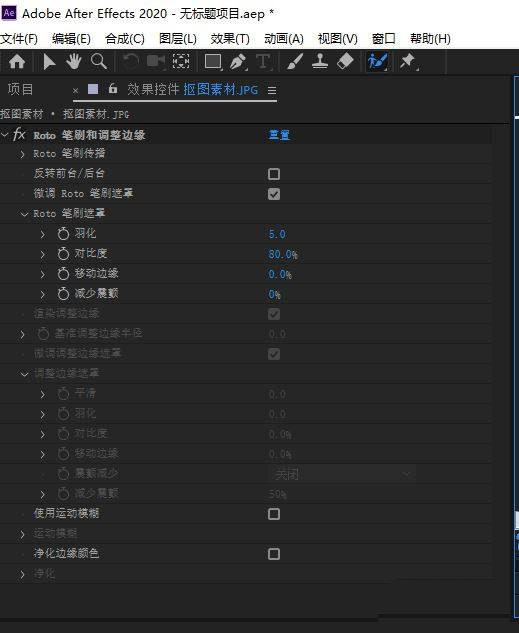This screenshot has width=519, height=633.
Task: Select the Selection arrow tool
Action: [x=49, y=62]
